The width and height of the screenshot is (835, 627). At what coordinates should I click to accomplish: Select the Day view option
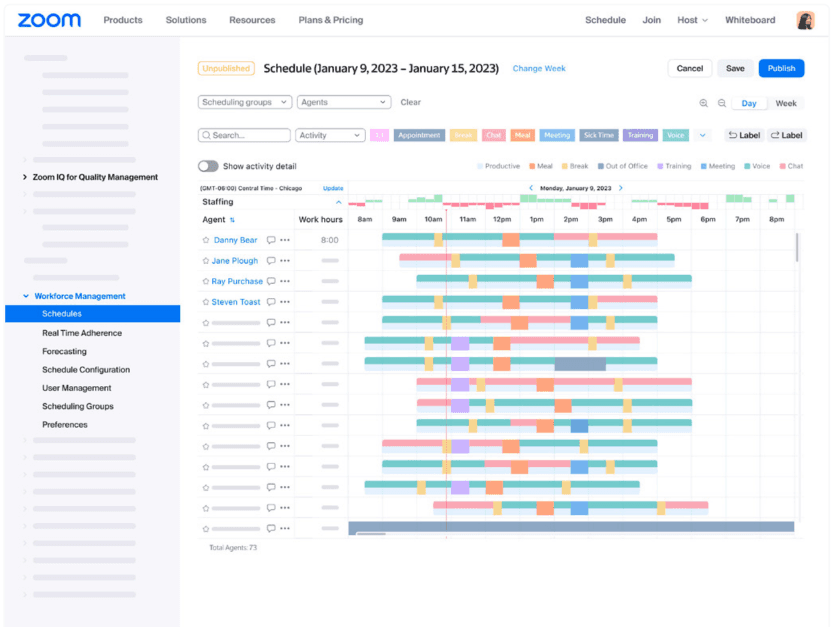[x=749, y=103]
